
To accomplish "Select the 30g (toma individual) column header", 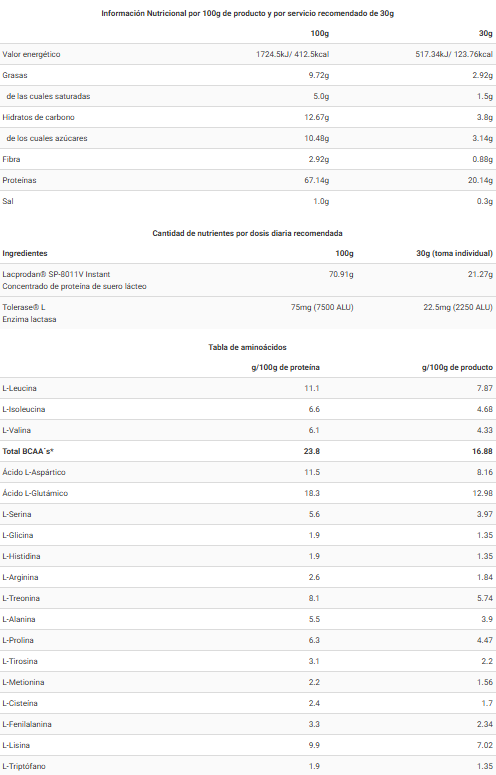I will pos(455,254).
